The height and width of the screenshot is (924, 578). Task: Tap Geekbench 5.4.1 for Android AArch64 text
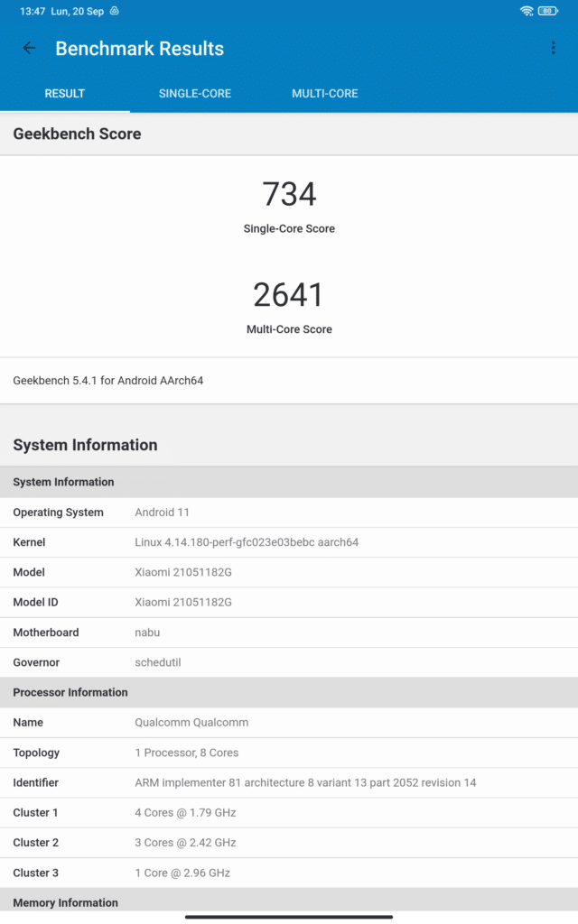[x=108, y=381]
